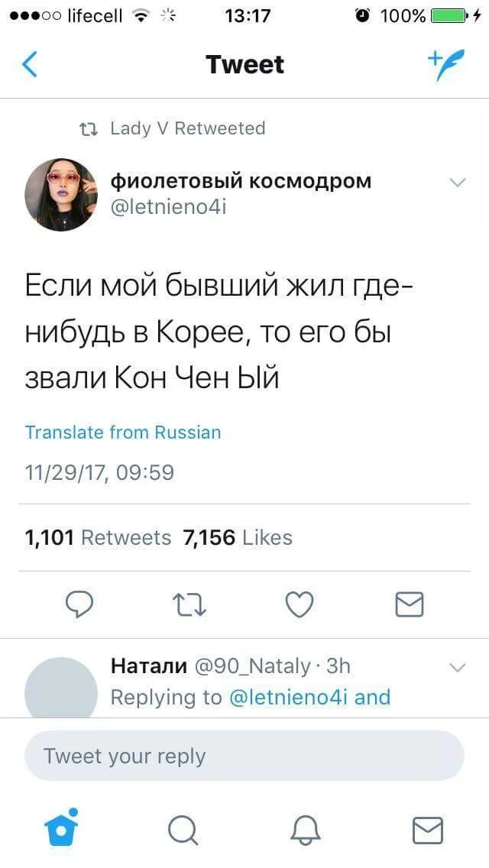Tap the Tweet your reply field
Screen dimensions: 489x868
[x=244, y=756]
